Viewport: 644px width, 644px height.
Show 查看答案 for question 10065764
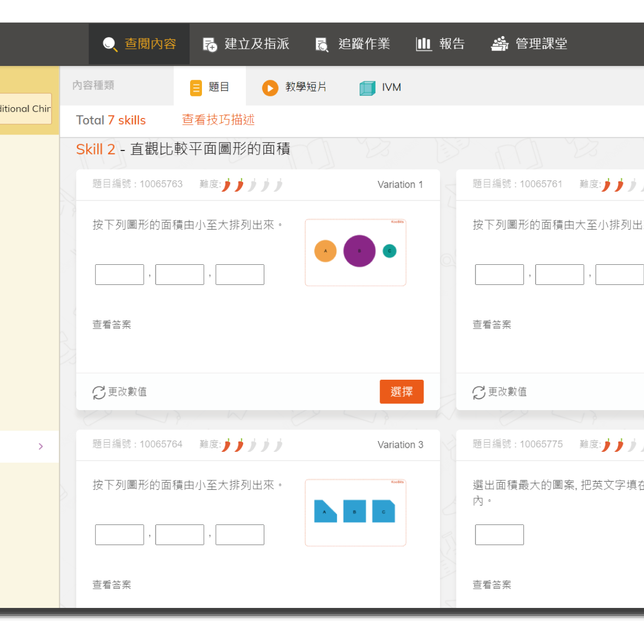pyautogui.click(x=112, y=585)
